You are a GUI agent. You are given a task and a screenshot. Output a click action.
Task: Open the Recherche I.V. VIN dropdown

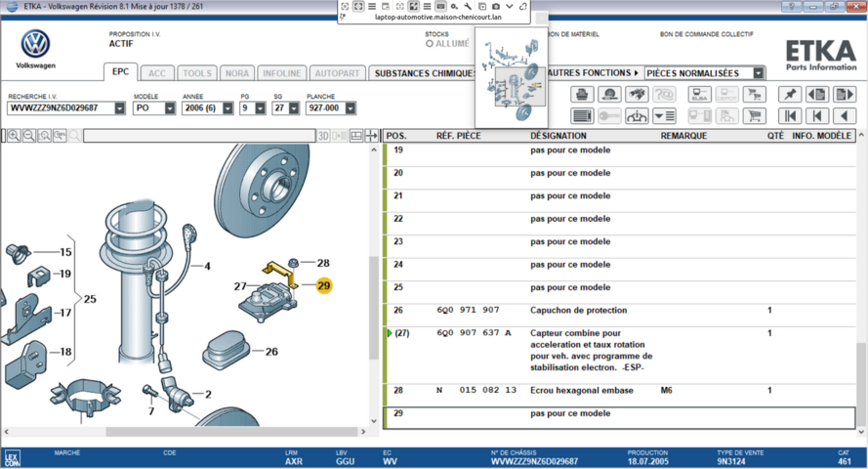(119, 108)
